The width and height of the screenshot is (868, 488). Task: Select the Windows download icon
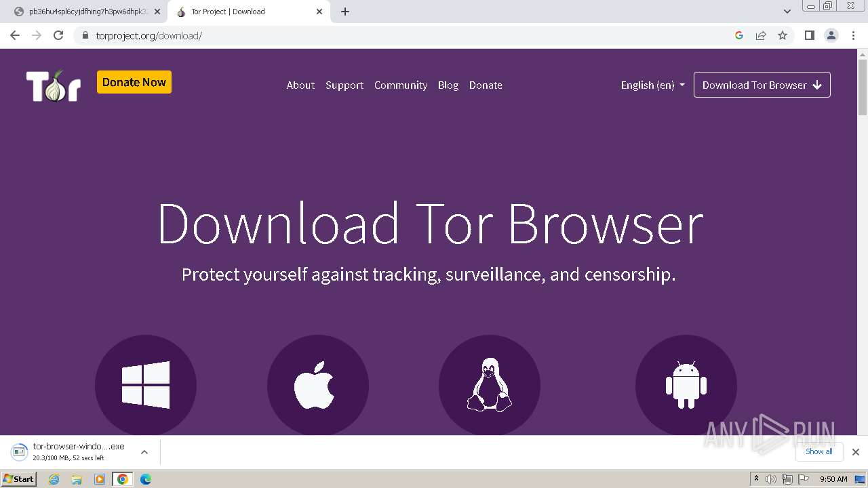click(x=146, y=385)
